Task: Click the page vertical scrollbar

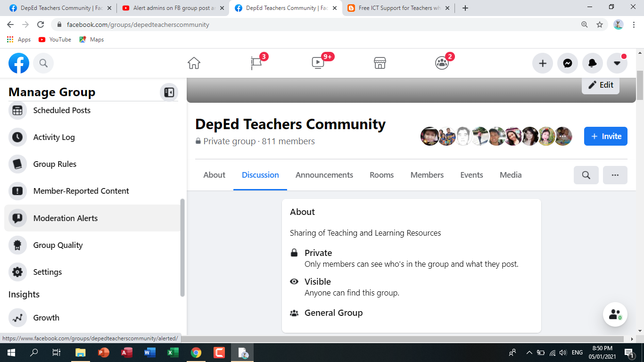Action: (x=640, y=85)
